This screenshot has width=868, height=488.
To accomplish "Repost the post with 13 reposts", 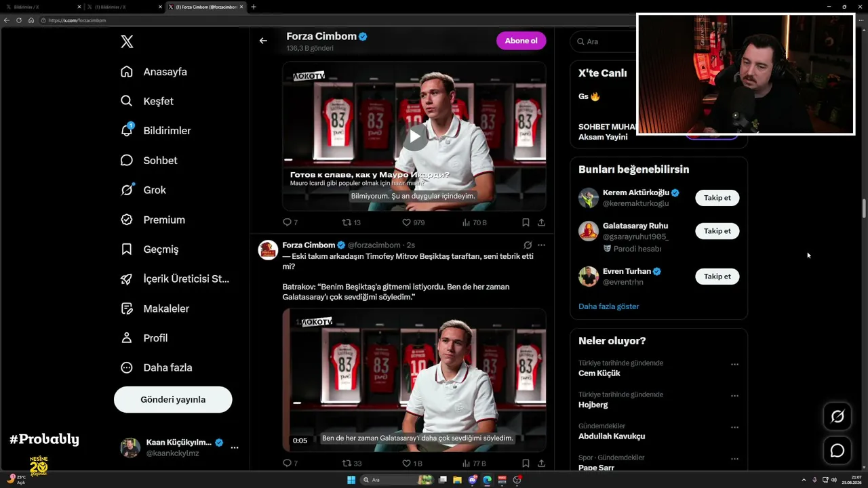I will pos(351,222).
